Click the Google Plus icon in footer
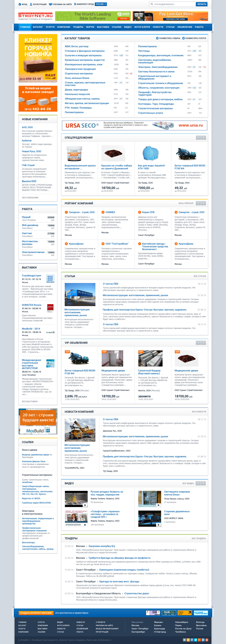The width and height of the screenshot is (226, 644). point(199,640)
